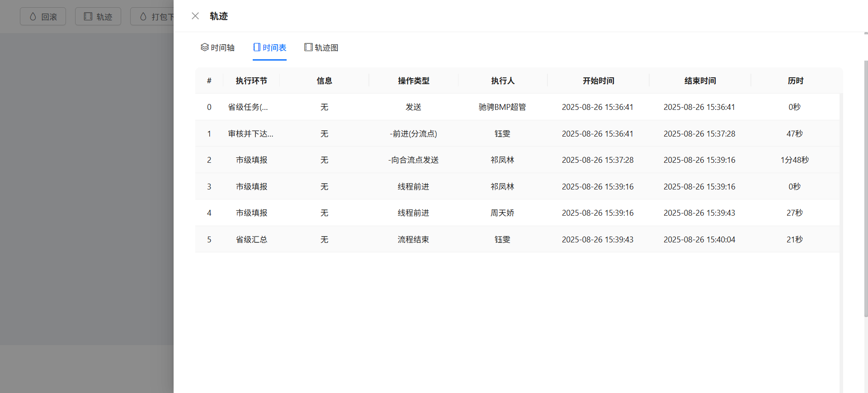
Task: Click the droplet icon on 打包下 button
Action: [143, 16]
